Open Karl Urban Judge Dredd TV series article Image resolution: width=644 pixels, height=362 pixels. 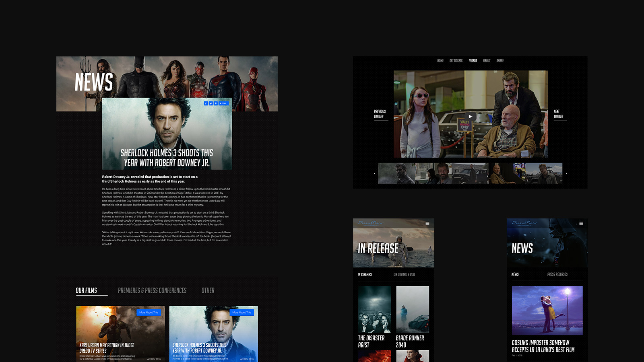[107, 348]
